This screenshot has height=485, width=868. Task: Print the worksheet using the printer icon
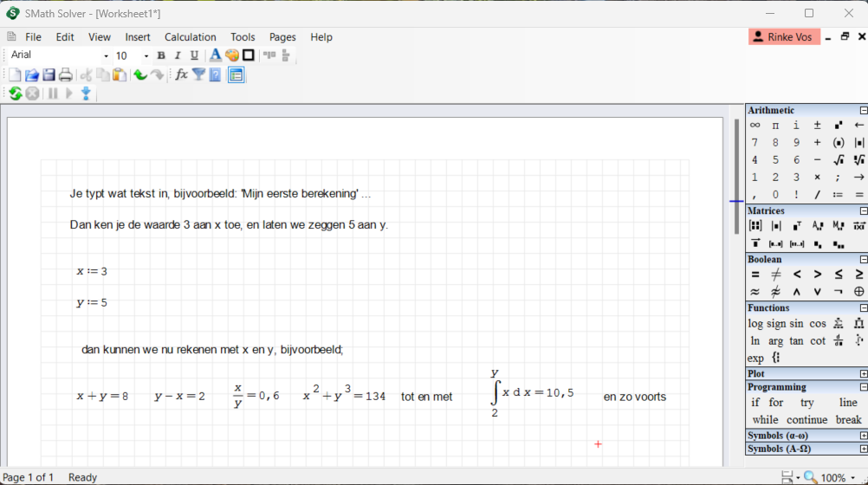[x=65, y=75]
